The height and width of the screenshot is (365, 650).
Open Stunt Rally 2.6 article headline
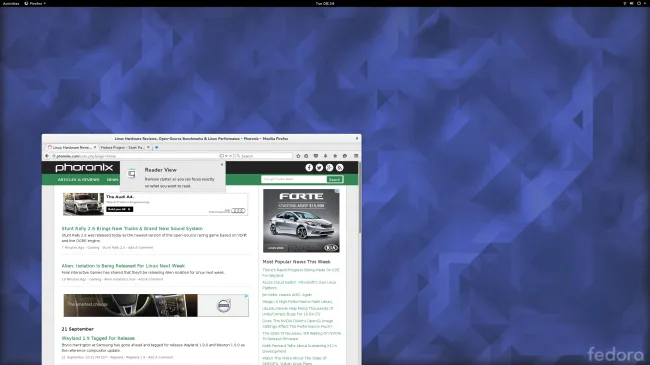click(132, 229)
